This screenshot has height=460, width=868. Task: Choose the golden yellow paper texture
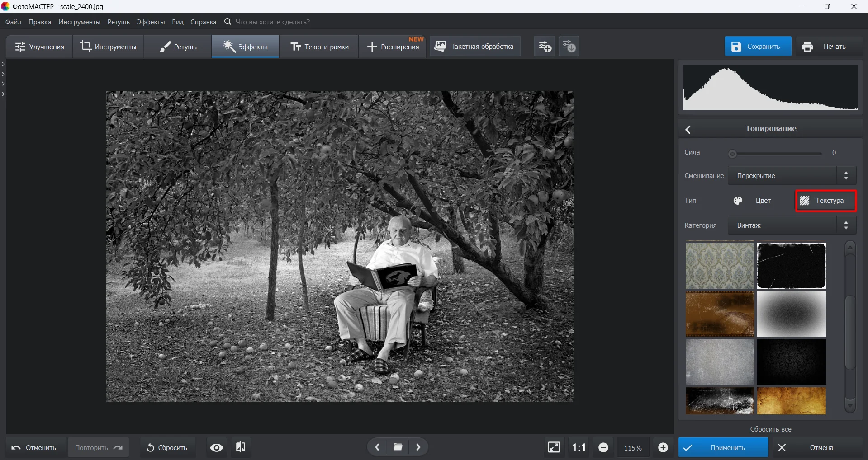(x=792, y=400)
